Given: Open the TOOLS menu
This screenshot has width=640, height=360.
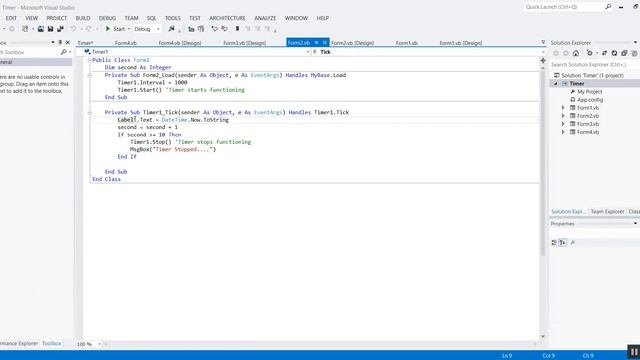Looking at the screenshot, I should click(x=173, y=18).
